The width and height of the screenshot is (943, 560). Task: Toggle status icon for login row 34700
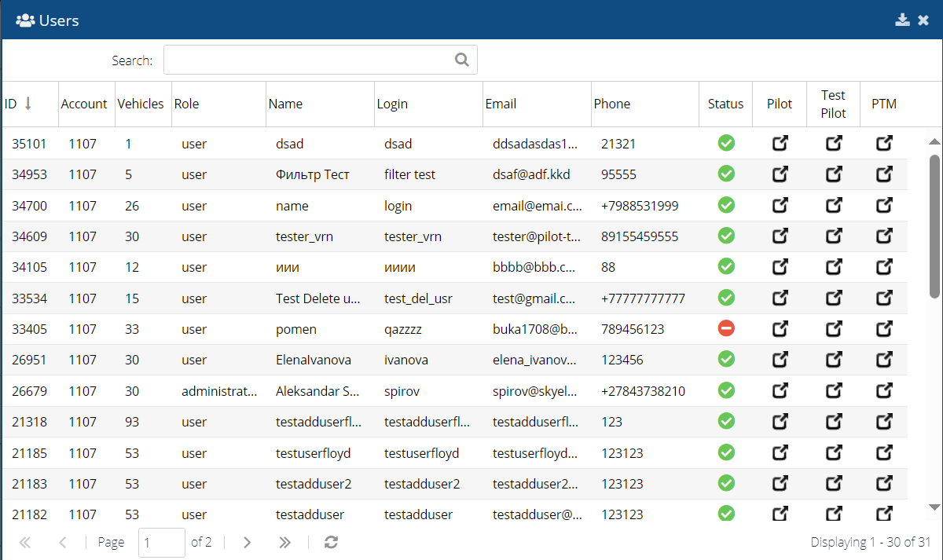pyautogui.click(x=726, y=206)
